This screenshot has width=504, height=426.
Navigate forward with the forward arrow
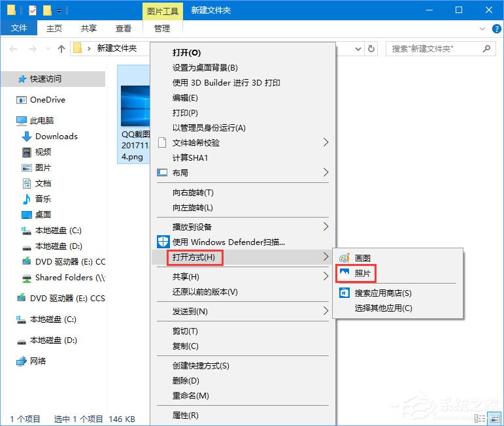(33, 49)
